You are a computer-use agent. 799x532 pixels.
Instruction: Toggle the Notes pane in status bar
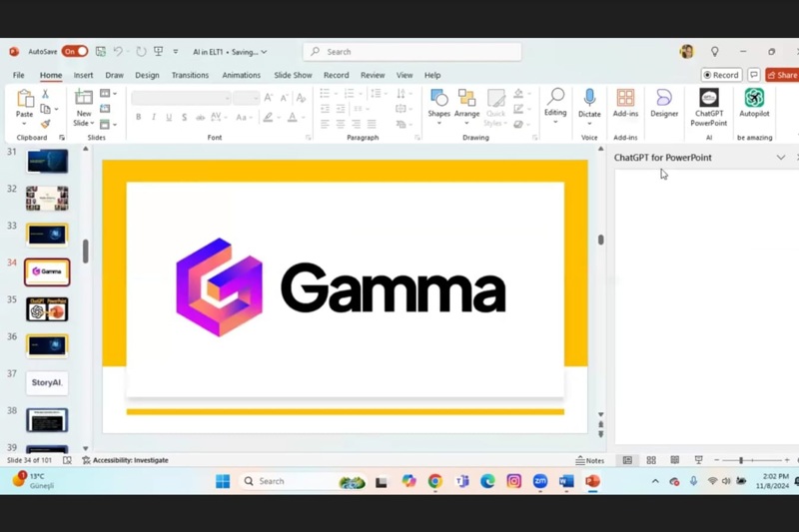point(590,460)
